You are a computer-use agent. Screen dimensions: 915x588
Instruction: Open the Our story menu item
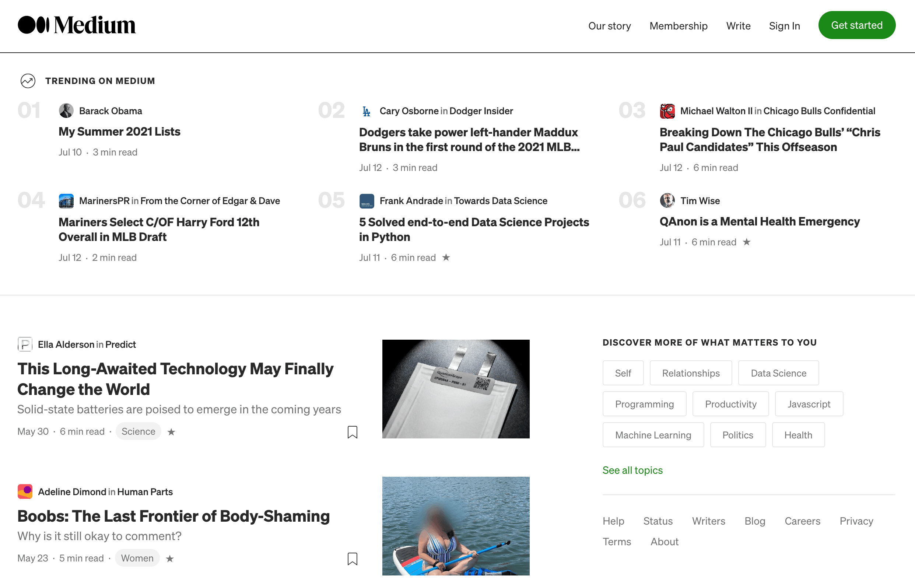(x=609, y=26)
